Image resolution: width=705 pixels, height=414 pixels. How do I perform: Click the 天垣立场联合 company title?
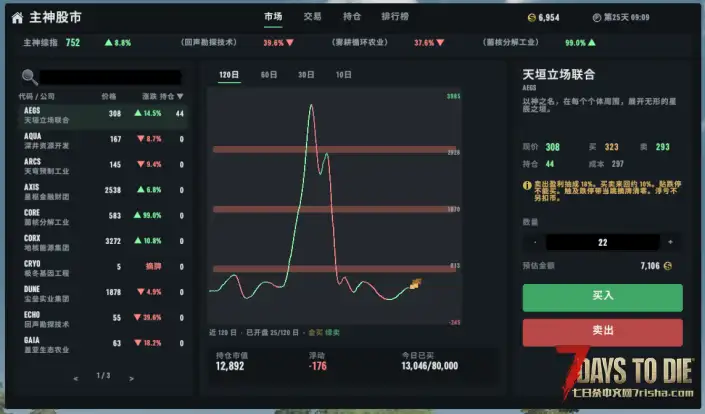559,74
